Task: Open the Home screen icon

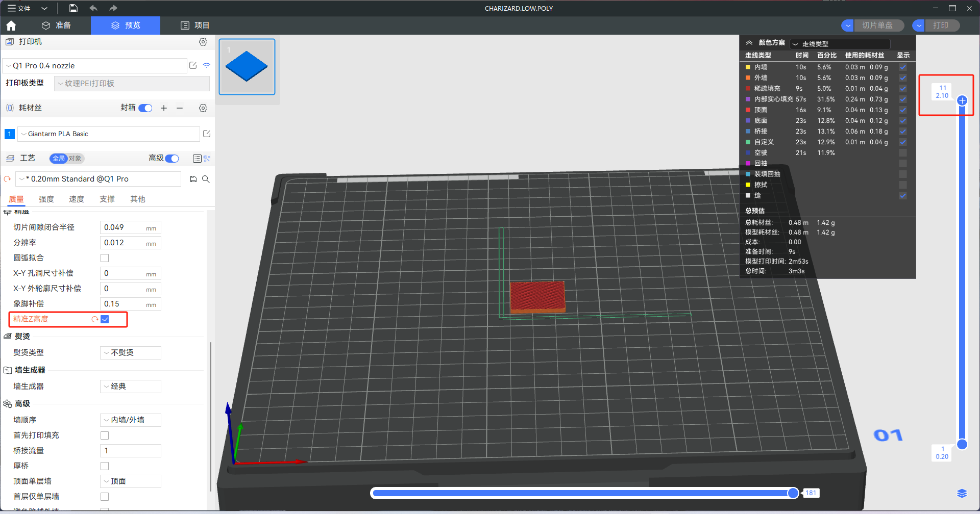Action: click(11, 25)
